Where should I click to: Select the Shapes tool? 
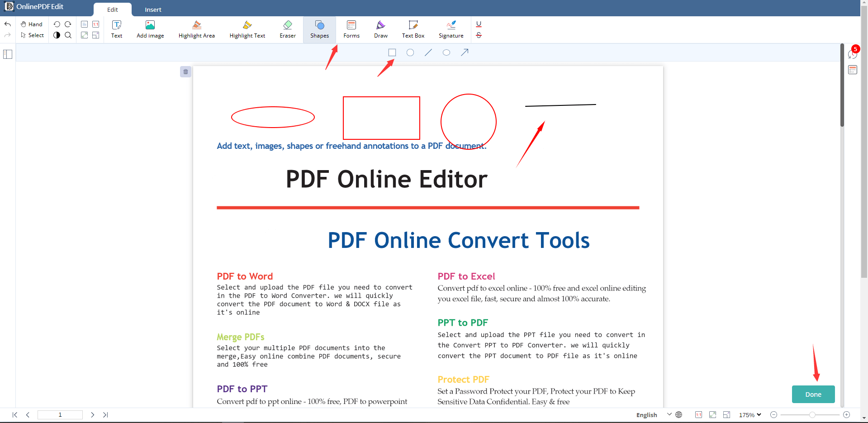pos(319,29)
